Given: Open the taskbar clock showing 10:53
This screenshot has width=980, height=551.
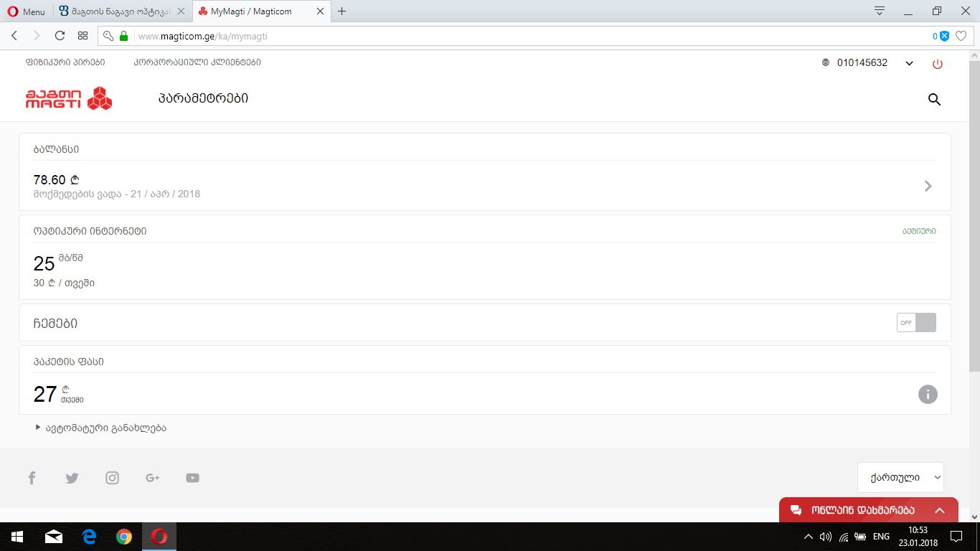Looking at the screenshot, I should point(918,537).
